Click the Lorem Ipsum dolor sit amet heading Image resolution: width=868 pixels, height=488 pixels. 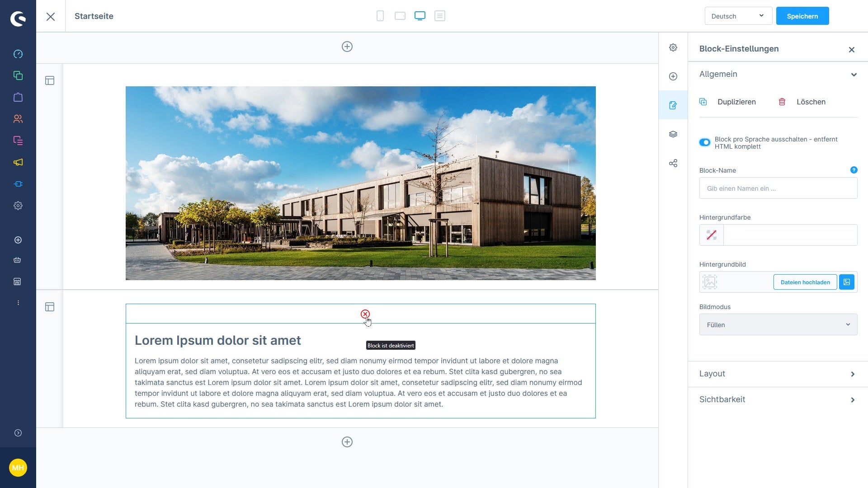coord(217,340)
